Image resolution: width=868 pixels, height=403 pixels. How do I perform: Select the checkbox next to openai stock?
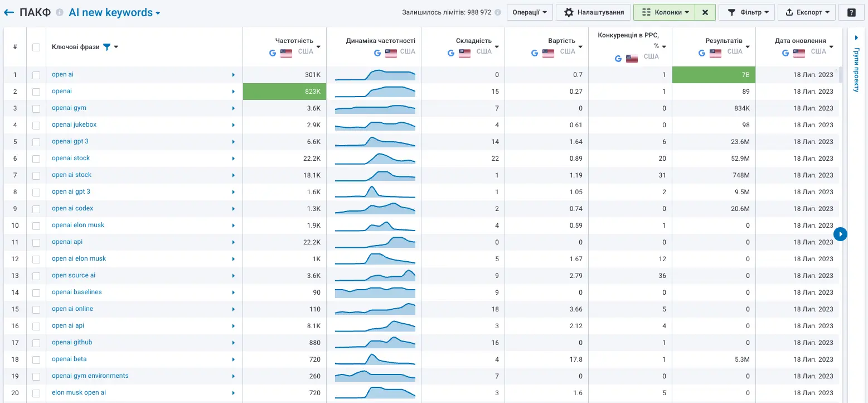[36, 158]
